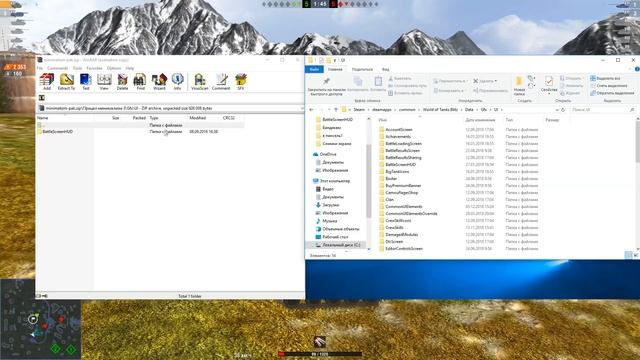Expand Explorer address bar history dropdown
640x360 pixels.
[557, 110]
